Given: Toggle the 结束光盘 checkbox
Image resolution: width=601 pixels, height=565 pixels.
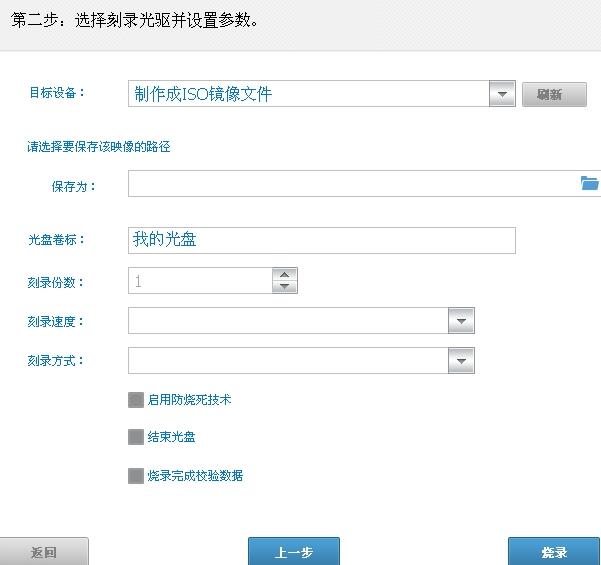Looking at the screenshot, I should (x=136, y=437).
